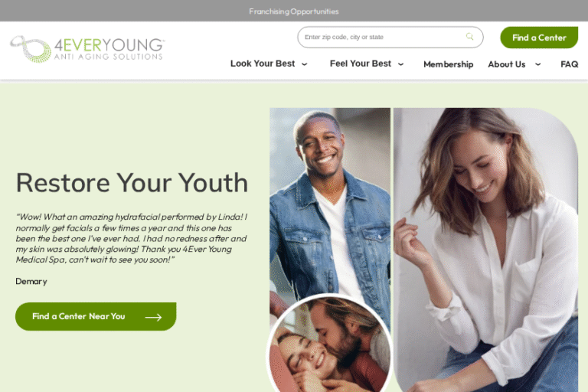The width and height of the screenshot is (588, 392).
Task: Expand the About Us chevron
Action: (x=537, y=64)
